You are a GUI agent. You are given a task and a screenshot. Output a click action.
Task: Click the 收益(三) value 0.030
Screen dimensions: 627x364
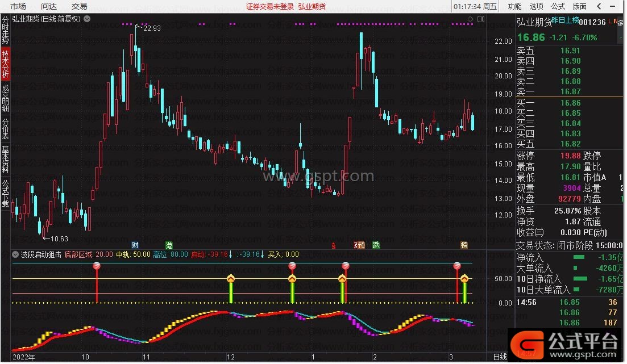tap(571, 233)
